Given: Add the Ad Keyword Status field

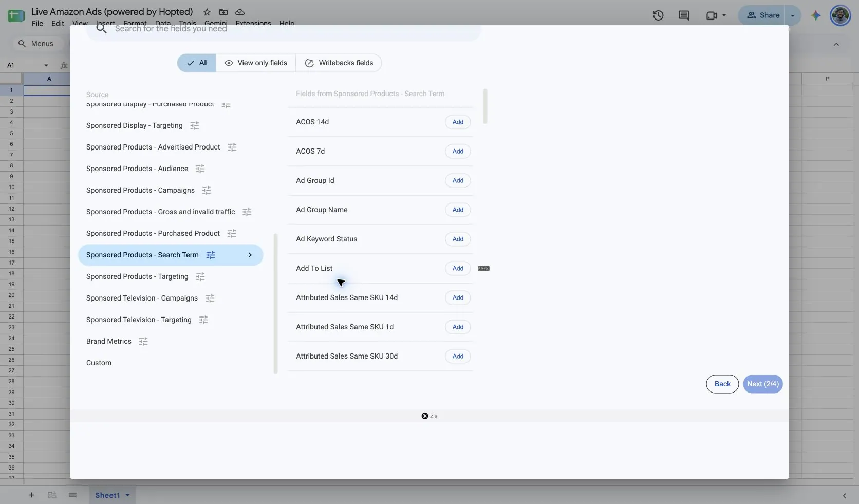Looking at the screenshot, I should [x=458, y=239].
